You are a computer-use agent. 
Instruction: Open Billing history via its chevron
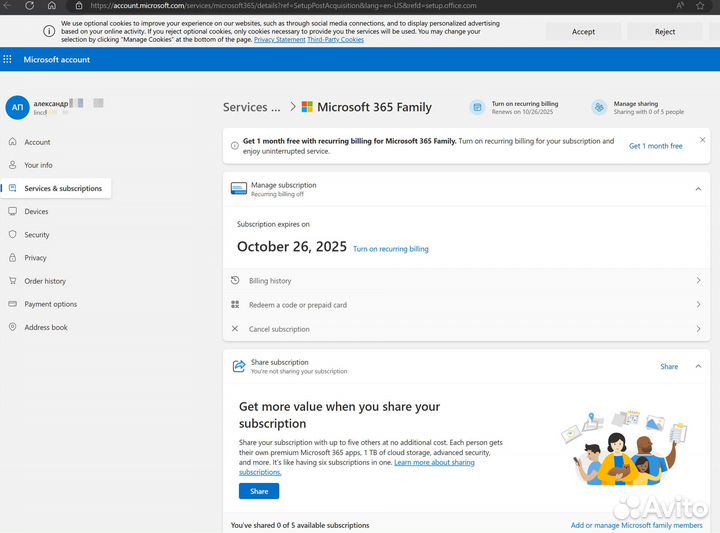click(x=698, y=280)
